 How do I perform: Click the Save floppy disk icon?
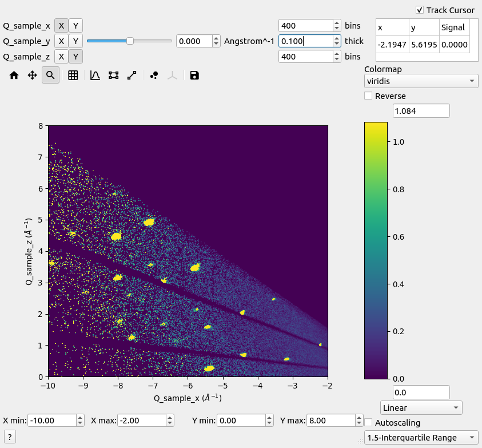pyautogui.click(x=194, y=75)
